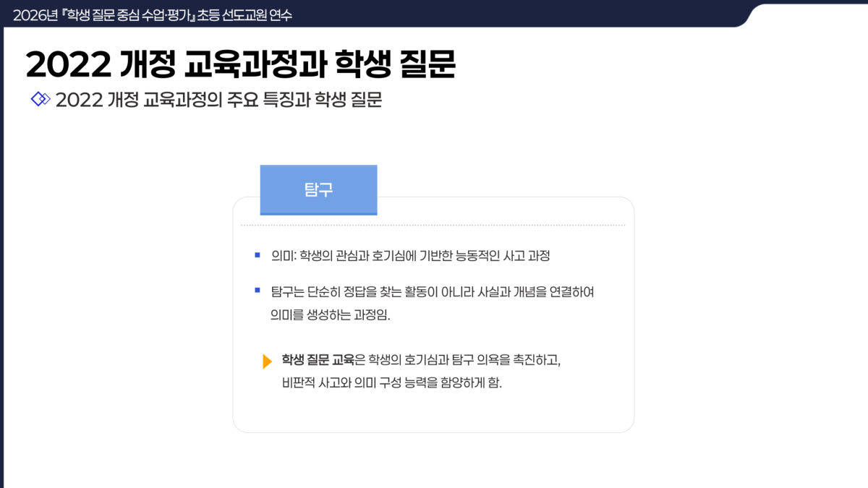The width and height of the screenshot is (868, 488).
Task: Click the square bullet before 탐구는 단순히
Action: [x=257, y=291]
